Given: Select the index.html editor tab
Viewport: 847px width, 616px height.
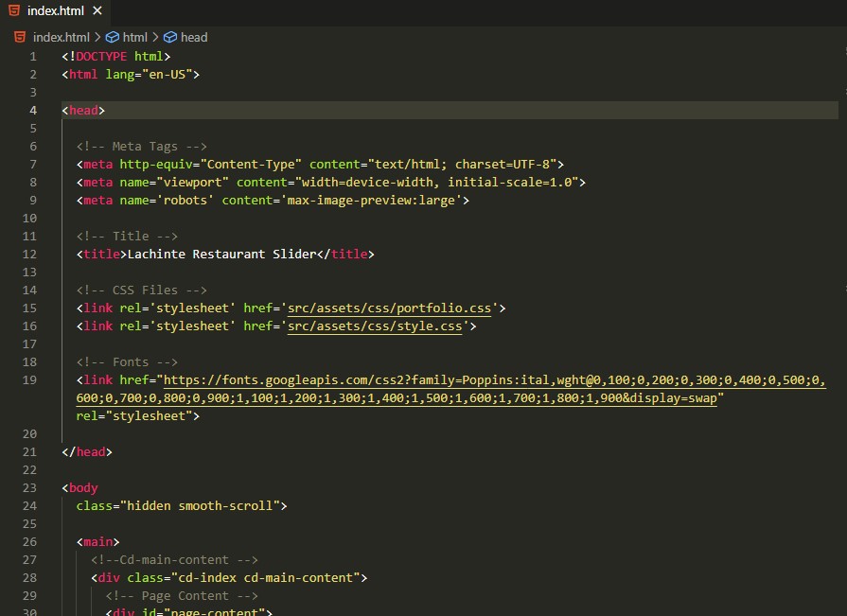Looking at the screenshot, I should coord(55,10).
